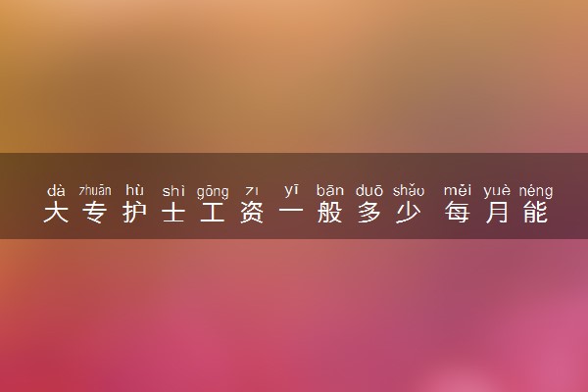This screenshot has height=392, width=588.
Task: Select the character 护 under hù
Action: [x=134, y=213]
